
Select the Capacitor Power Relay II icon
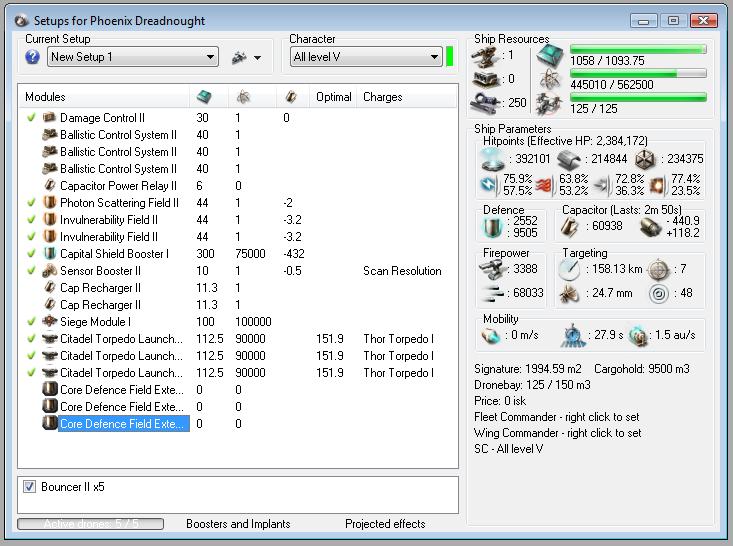tap(50, 185)
